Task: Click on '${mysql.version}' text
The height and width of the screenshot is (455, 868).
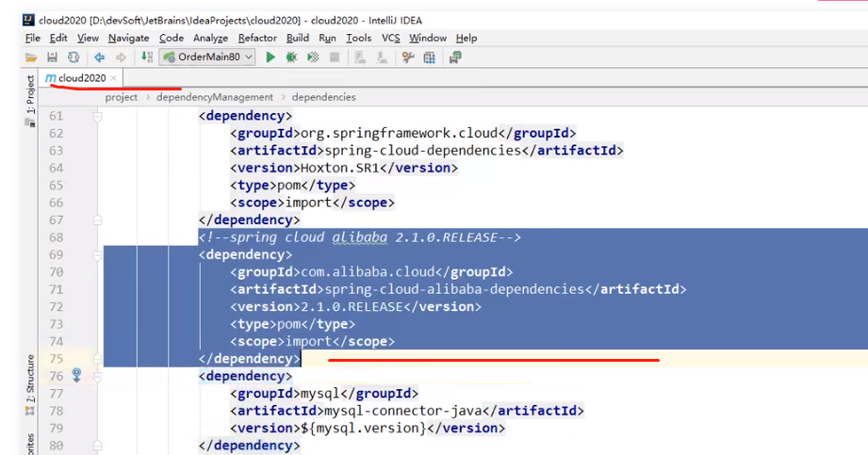Action: [363, 429]
